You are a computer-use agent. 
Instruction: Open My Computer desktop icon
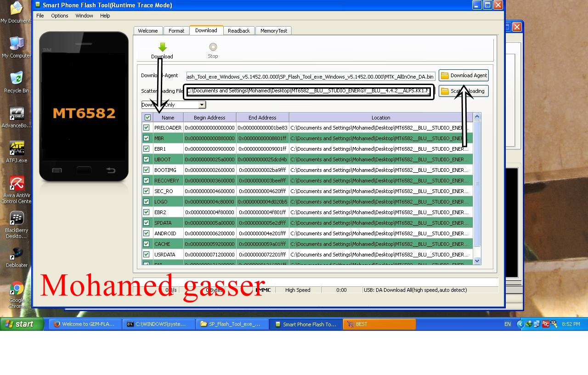(17, 47)
